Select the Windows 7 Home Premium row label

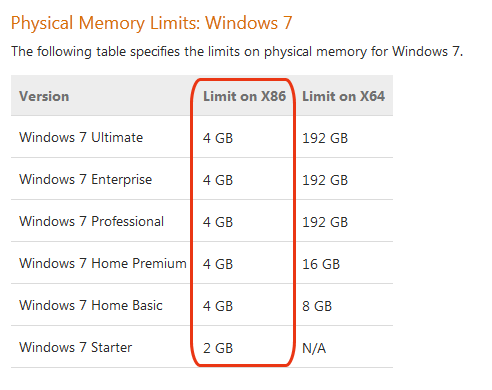click(x=103, y=264)
